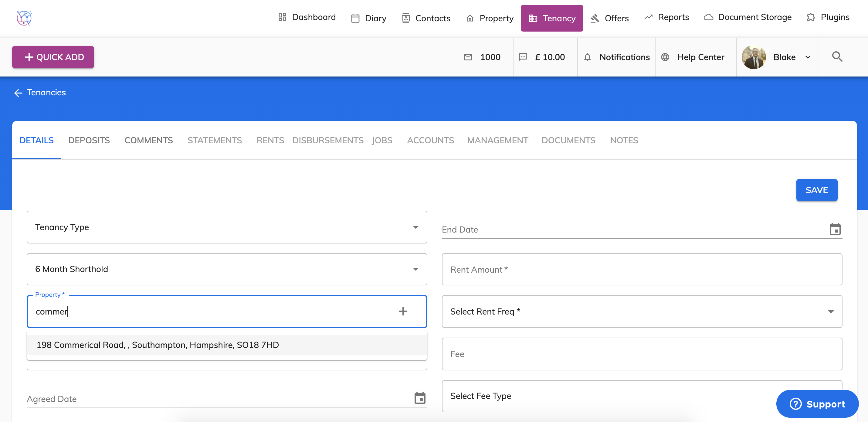Click the search magnifier icon
This screenshot has height=422, width=868.
[837, 57]
